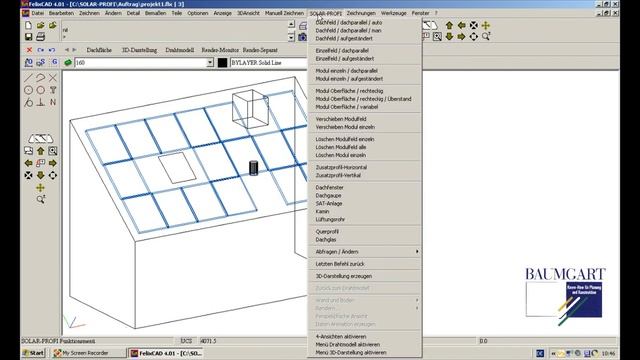Image resolution: width=640 pixels, height=360 pixels.
Task: Select the Line drawing tool
Action: coord(28,78)
